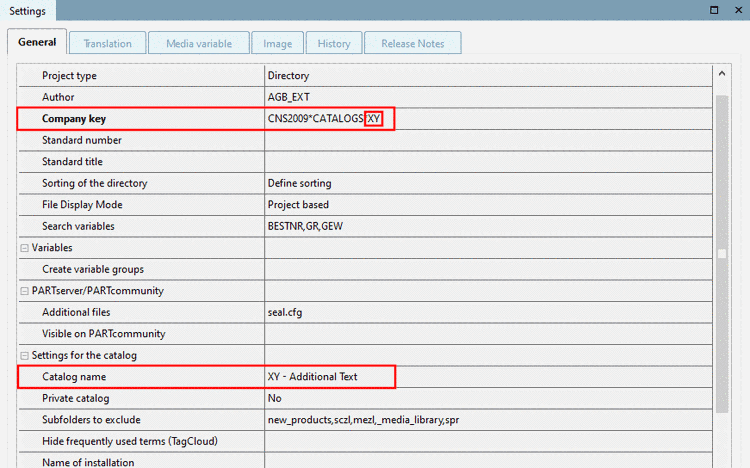Viewport: 750px width, 468px height.
Task: Select the 'Create variable groups' label
Action: click(x=93, y=269)
